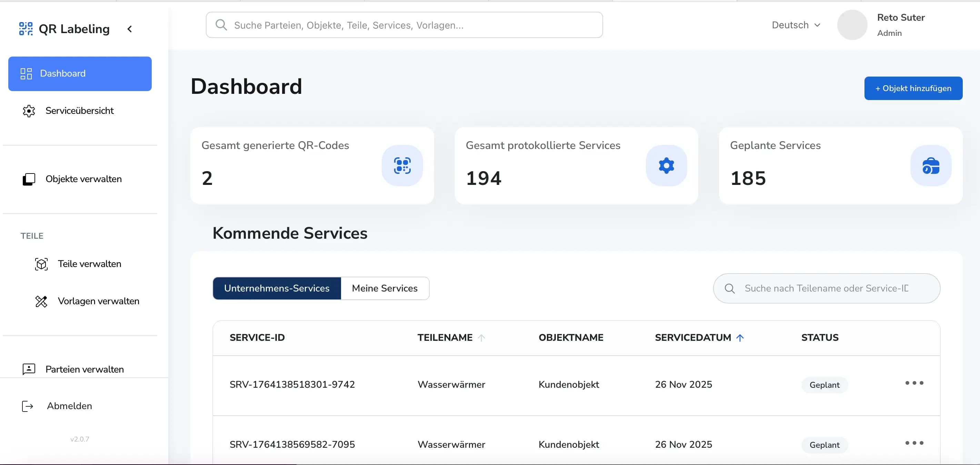This screenshot has width=980, height=465.
Task: Click the Abmelden logout icon
Action: pyautogui.click(x=28, y=406)
